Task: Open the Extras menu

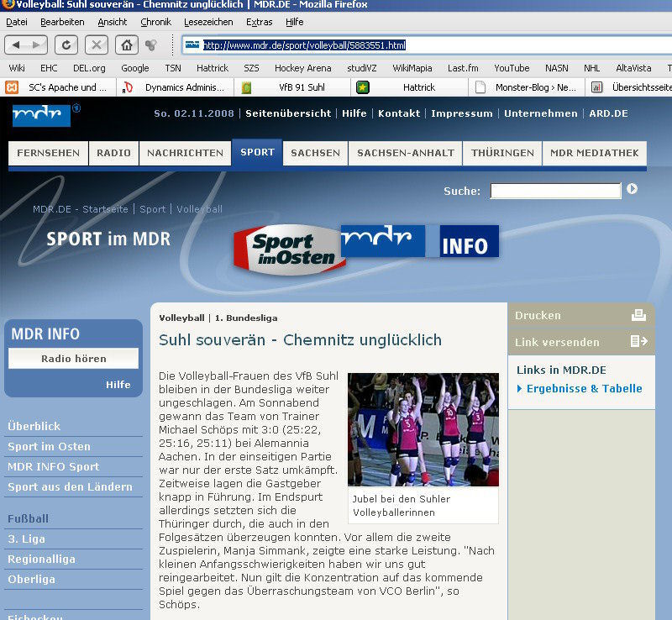Action: (x=259, y=22)
